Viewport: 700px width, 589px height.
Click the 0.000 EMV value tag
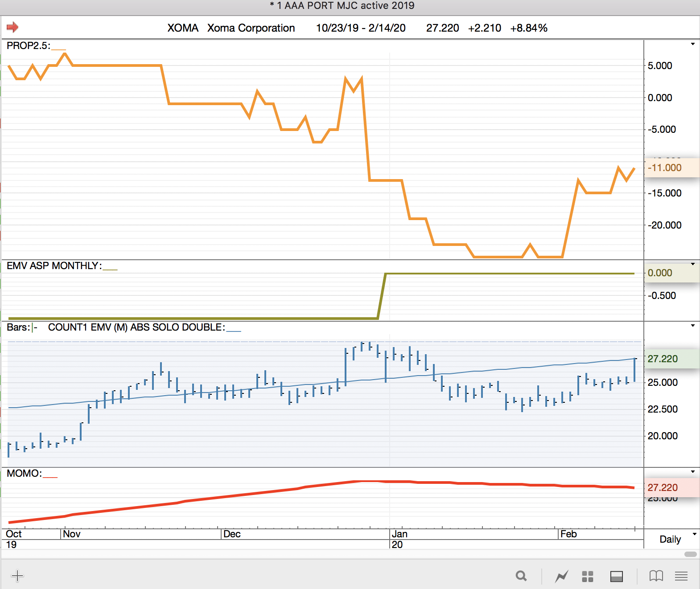point(672,273)
